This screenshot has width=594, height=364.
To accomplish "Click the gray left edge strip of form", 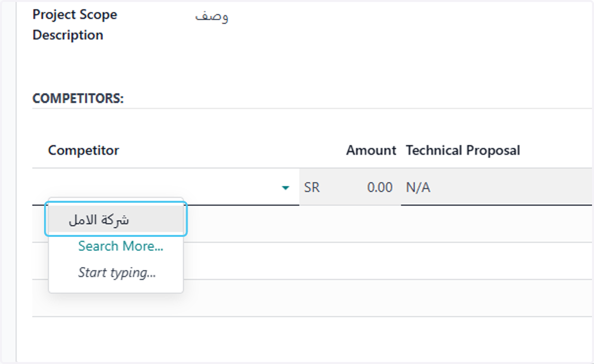I will pos(13,182).
